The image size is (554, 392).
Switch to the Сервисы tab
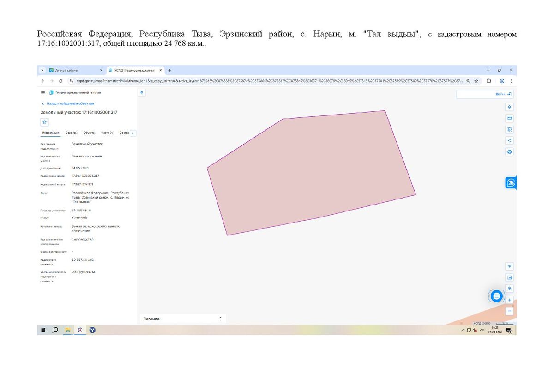point(71,133)
